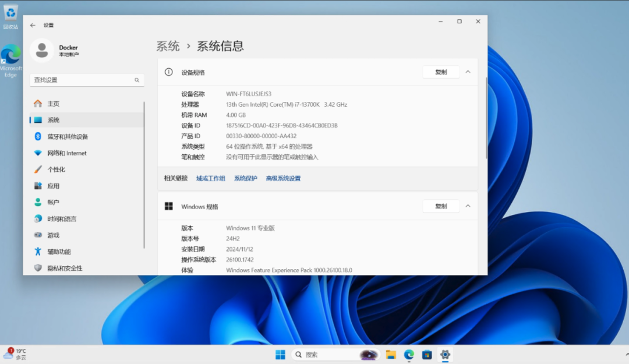The width and height of the screenshot is (629, 364).
Task: Open 个性化 paintbrush icon
Action: (38, 169)
